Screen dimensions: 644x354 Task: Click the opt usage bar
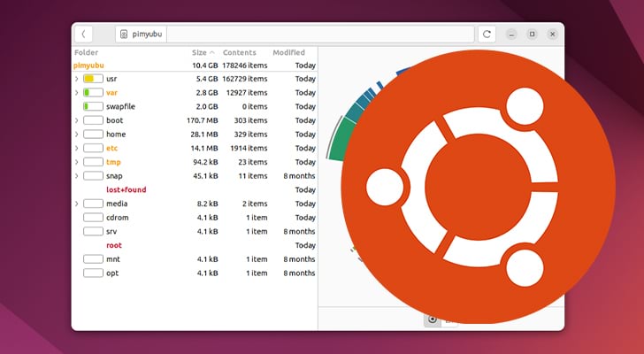click(x=93, y=273)
